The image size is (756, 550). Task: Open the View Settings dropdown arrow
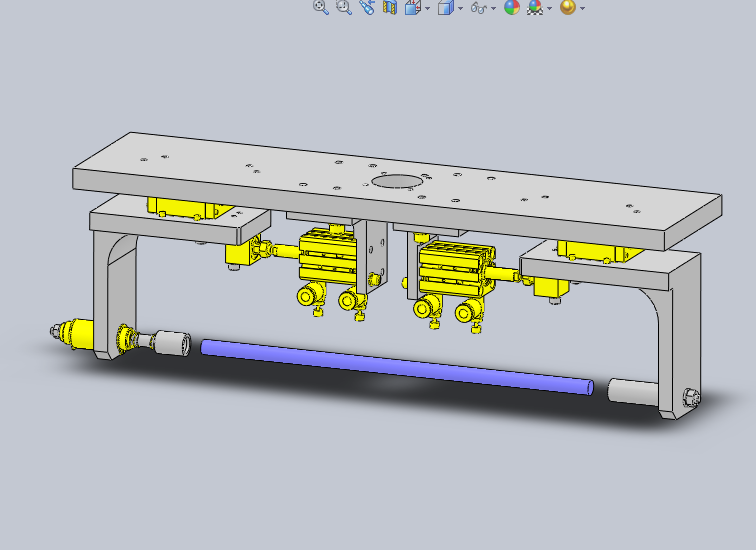(582, 8)
